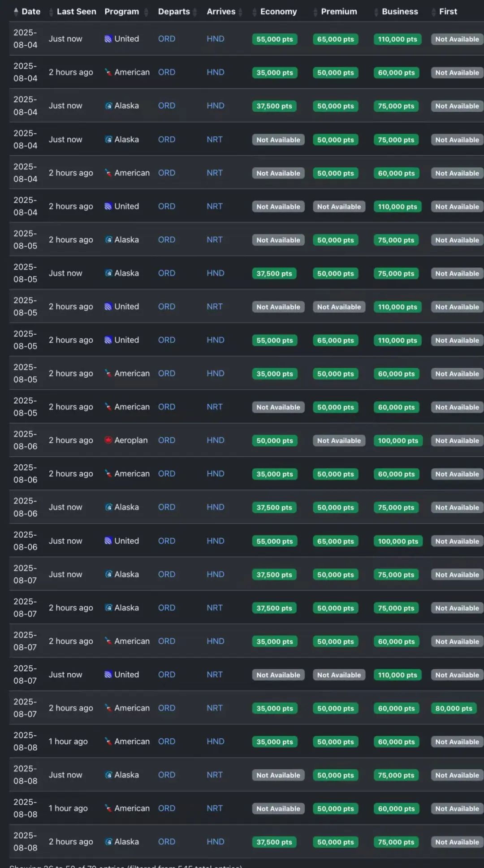The image size is (484, 868).
Task: Open the ORD link in the Aeroplan row
Action: 166,441
